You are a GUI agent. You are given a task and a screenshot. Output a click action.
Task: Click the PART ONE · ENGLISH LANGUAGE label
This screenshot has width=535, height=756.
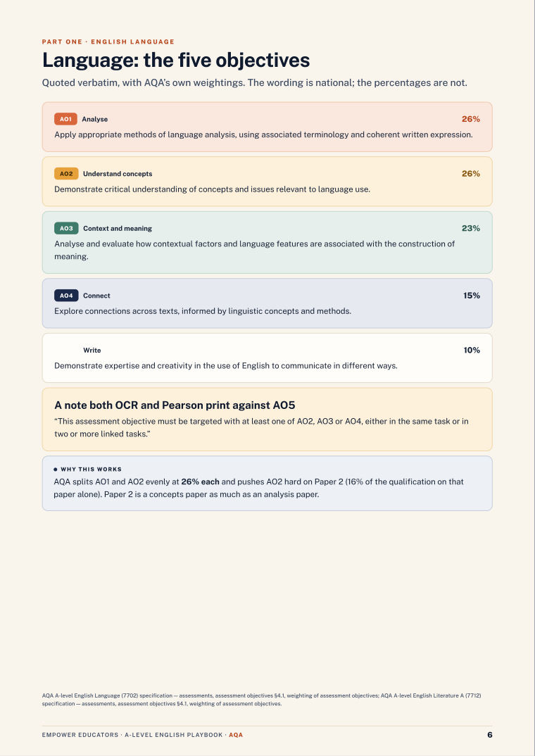click(x=108, y=42)
